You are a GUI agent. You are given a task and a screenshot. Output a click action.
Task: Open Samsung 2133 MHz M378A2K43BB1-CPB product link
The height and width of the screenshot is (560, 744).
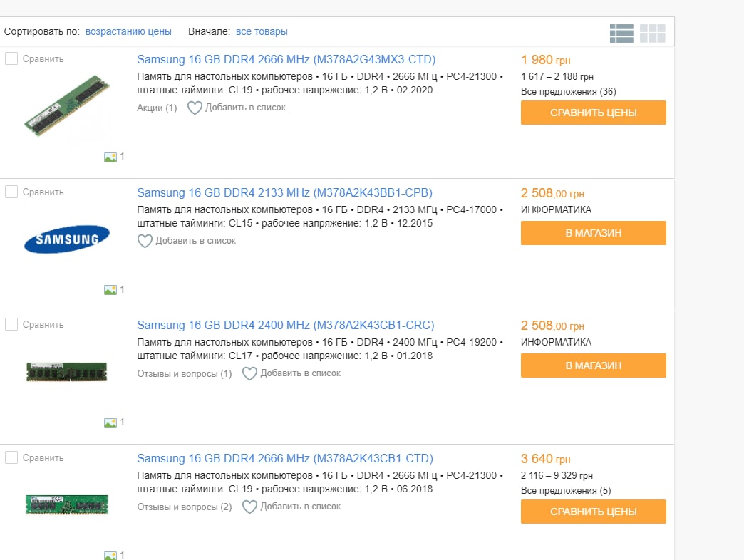(x=284, y=192)
